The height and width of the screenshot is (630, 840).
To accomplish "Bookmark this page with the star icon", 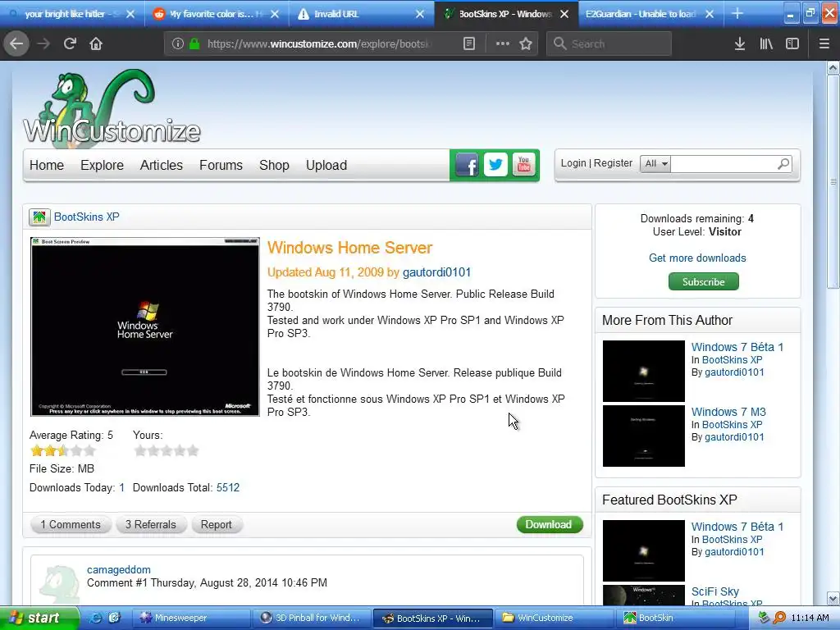I will coord(526,44).
